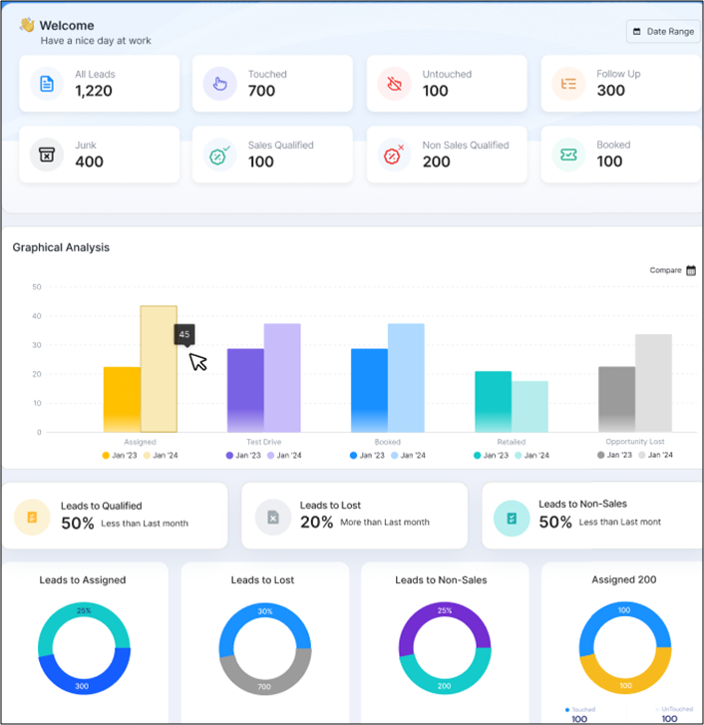
Task: Click the Non Sales Qualified badge icon
Action: (394, 154)
